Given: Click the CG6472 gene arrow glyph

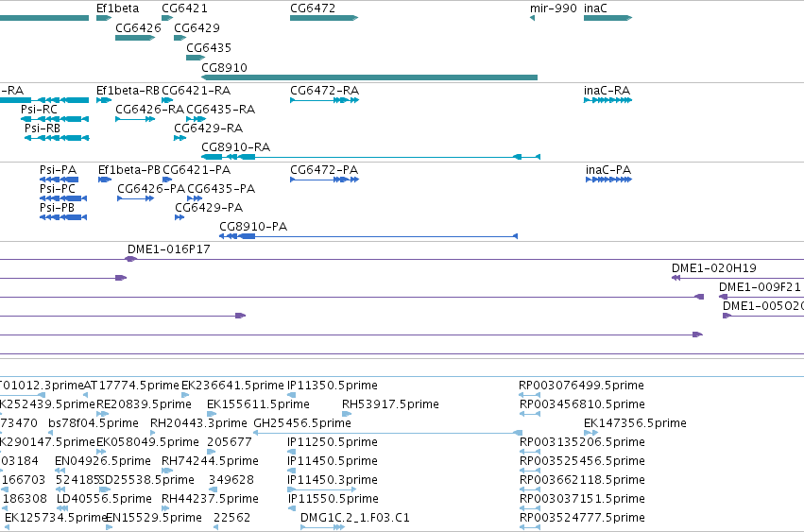Looking at the screenshot, I should (324, 18).
